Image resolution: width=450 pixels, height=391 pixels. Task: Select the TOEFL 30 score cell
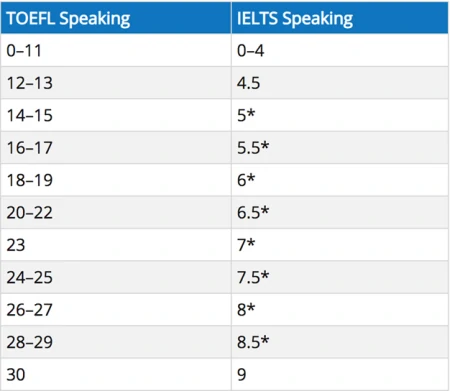click(x=116, y=374)
